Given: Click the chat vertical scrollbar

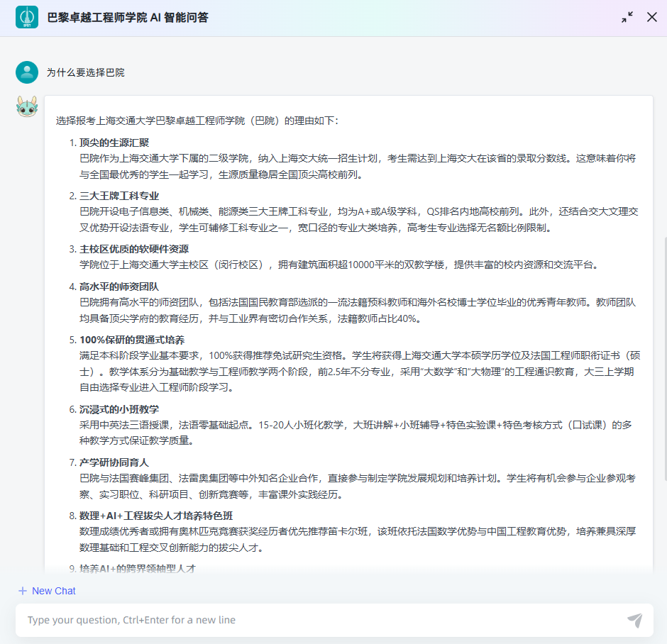Looking at the screenshot, I should 665,359.
